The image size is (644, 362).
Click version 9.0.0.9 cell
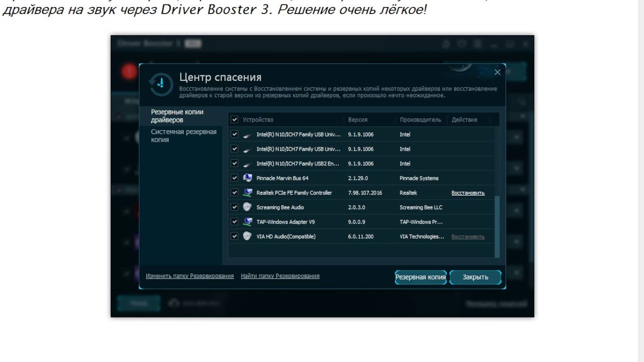[356, 222]
